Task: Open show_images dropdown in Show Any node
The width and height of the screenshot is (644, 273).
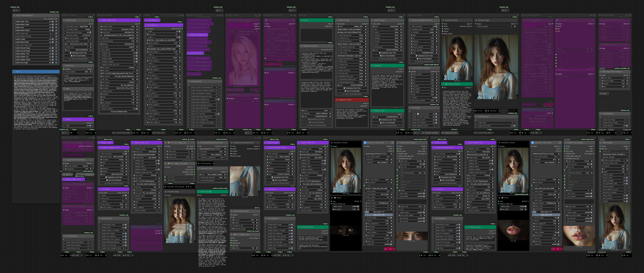Action: pyautogui.click(x=78, y=72)
